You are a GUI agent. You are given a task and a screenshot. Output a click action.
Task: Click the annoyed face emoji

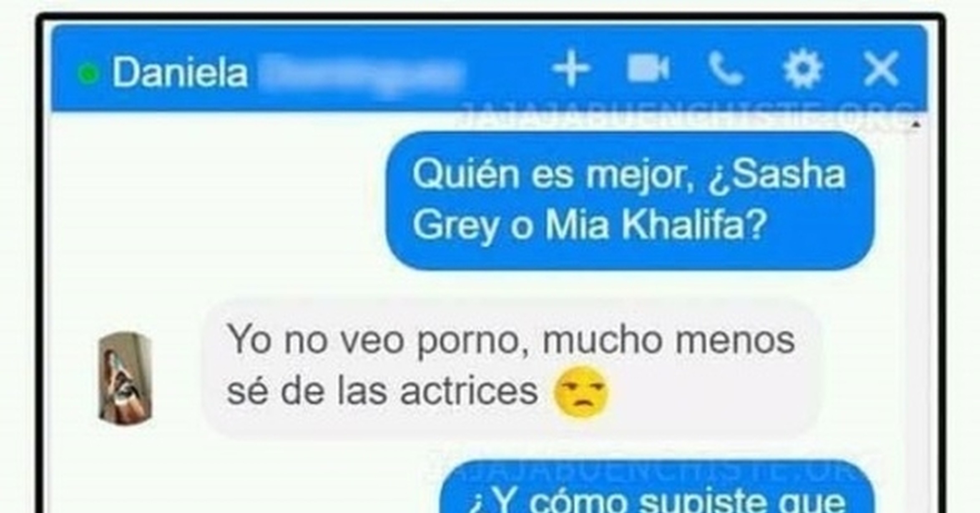[581, 391]
